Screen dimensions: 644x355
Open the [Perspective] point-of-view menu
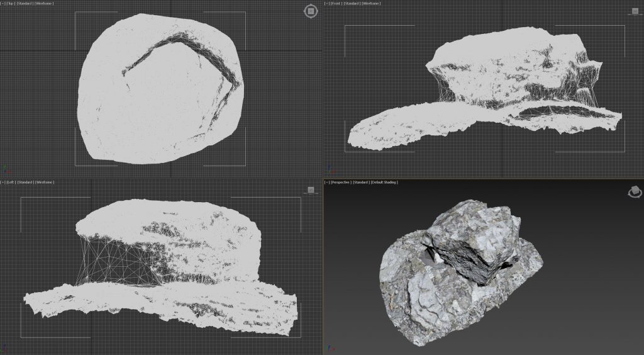click(x=341, y=183)
